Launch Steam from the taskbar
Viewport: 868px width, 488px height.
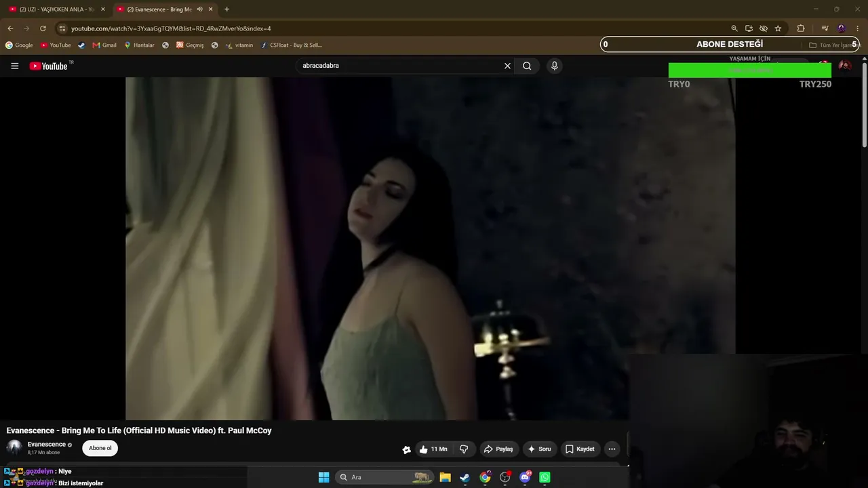[x=465, y=477]
